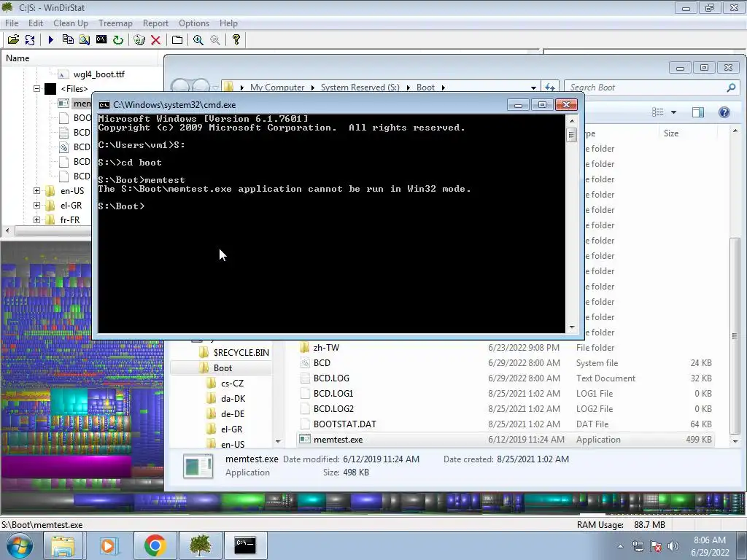Open the address bar history dropdown
Viewport: 747px width, 560px height.
coord(533,87)
